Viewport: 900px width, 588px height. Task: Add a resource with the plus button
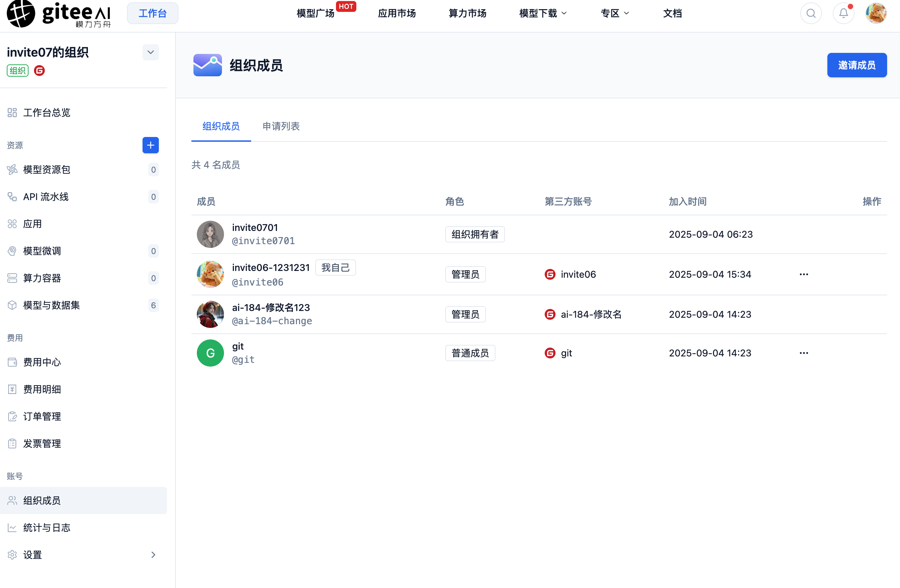point(150,145)
